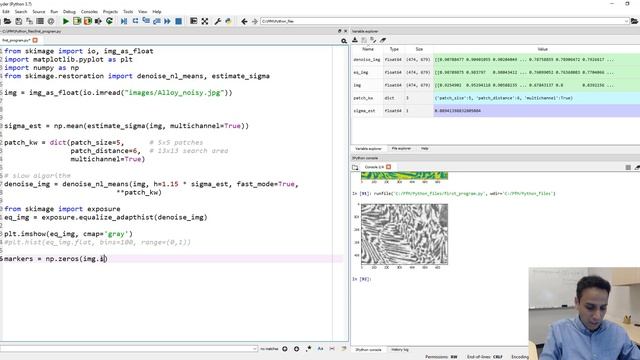Go forward with right arrow
Viewport: 640px width, 360px height.
255,21
